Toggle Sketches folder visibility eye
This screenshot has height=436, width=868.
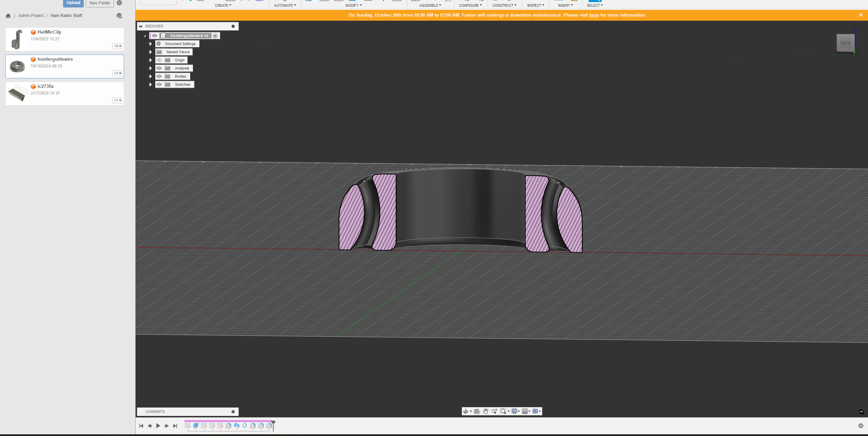pos(159,84)
